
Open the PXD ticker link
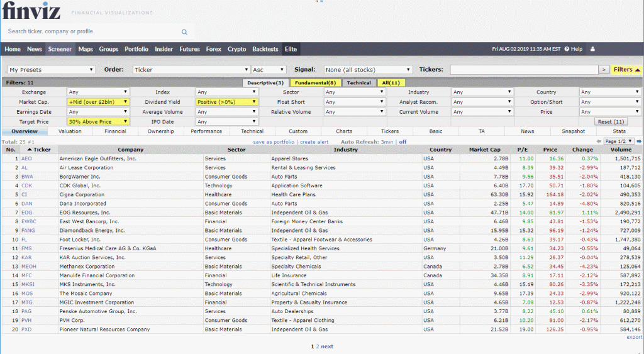coord(26,329)
